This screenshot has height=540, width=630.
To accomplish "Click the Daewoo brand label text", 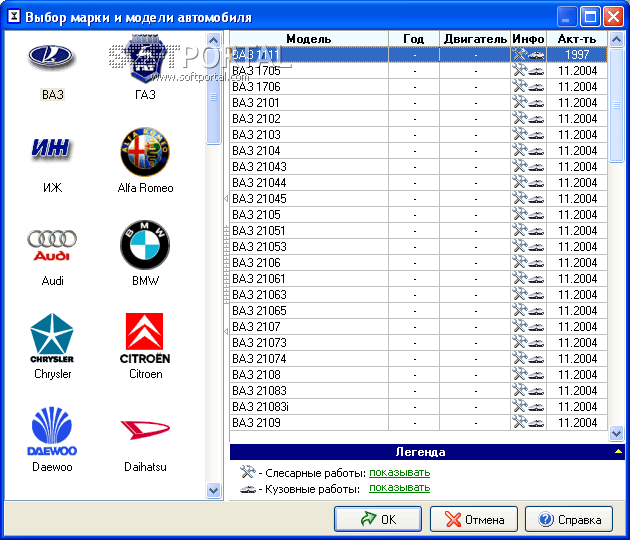I will point(52,467).
